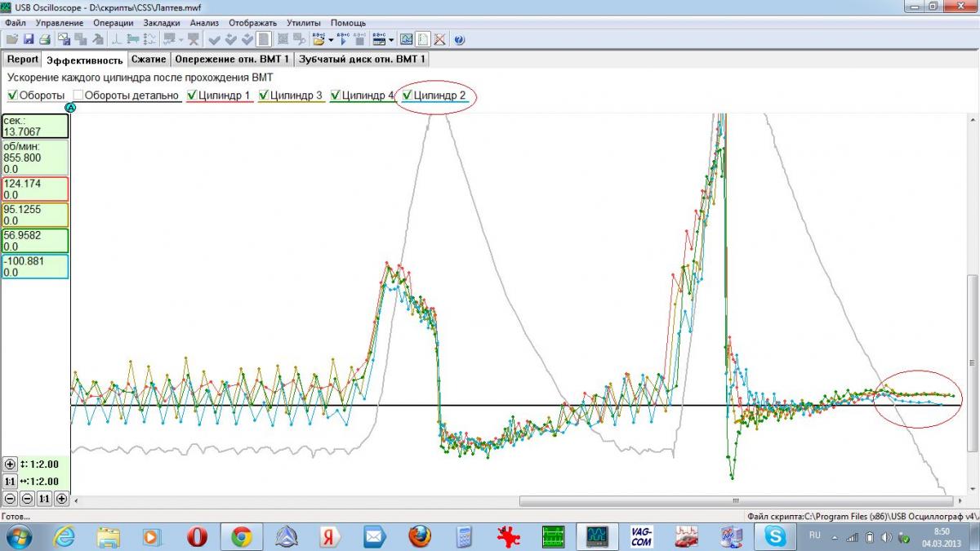This screenshot has height=551, width=980.
Task: Open VAG-COM from the taskbar
Action: [642, 536]
